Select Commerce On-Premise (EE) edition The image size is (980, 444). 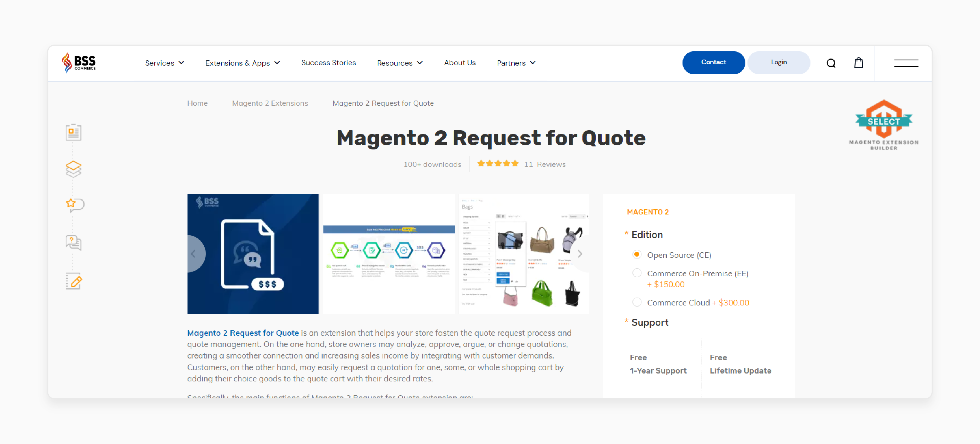pyautogui.click(x=637, y=273)
